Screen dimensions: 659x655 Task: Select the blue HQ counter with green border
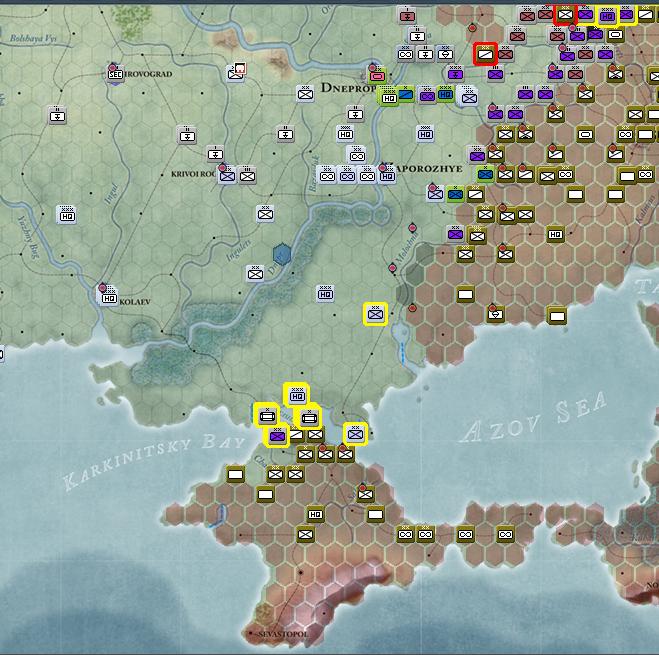tap(445, 94)
